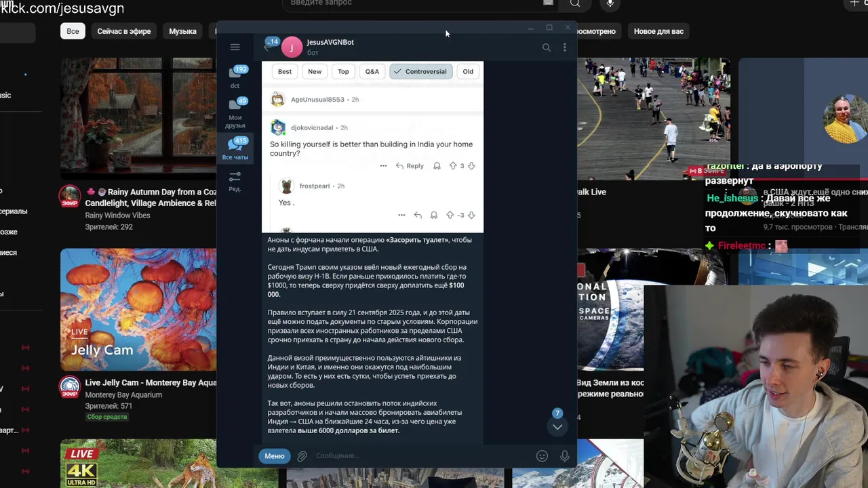Open more options on djokovicnadal's comment
The height and width of the screenshot is (488, 868).
(383, 166)
